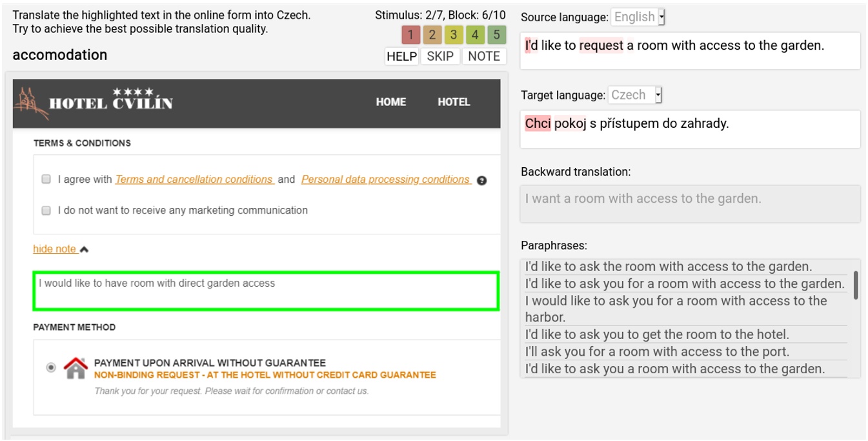Screen dimensions: 868x441
Task: Open the HOME menu item
Action: (x=391, y=102)
